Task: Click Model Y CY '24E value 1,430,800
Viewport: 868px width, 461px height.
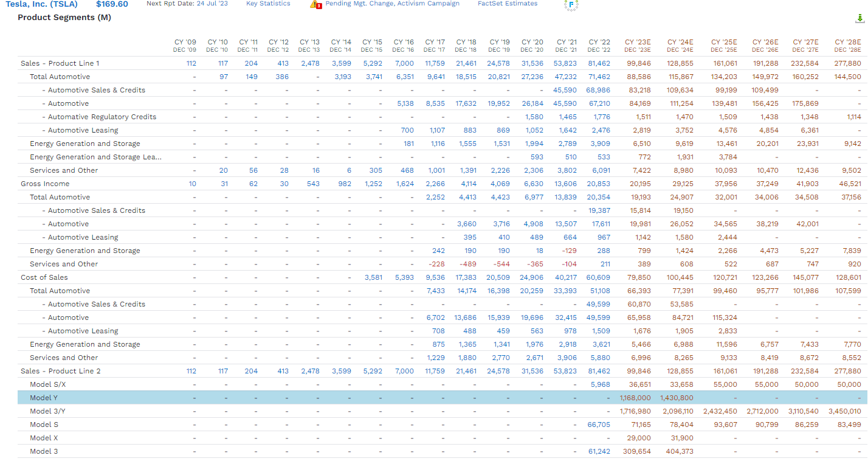Action: (x=677, y=398)
